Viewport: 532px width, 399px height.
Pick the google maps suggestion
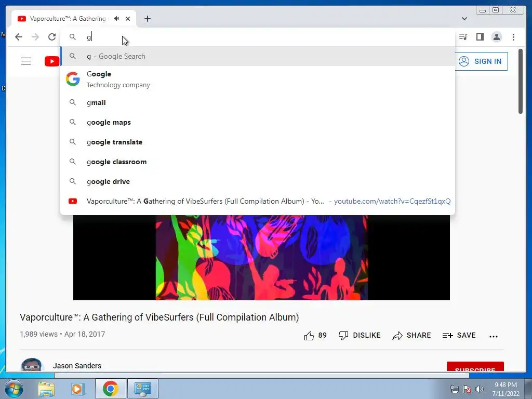tap(258, 122)
